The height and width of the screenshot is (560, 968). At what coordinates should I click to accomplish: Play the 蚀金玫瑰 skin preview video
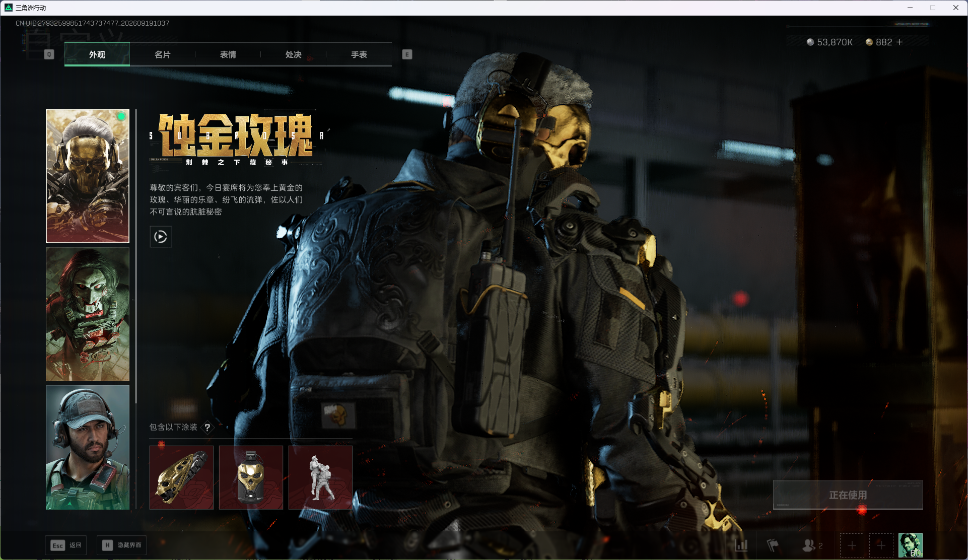[161, 237]
